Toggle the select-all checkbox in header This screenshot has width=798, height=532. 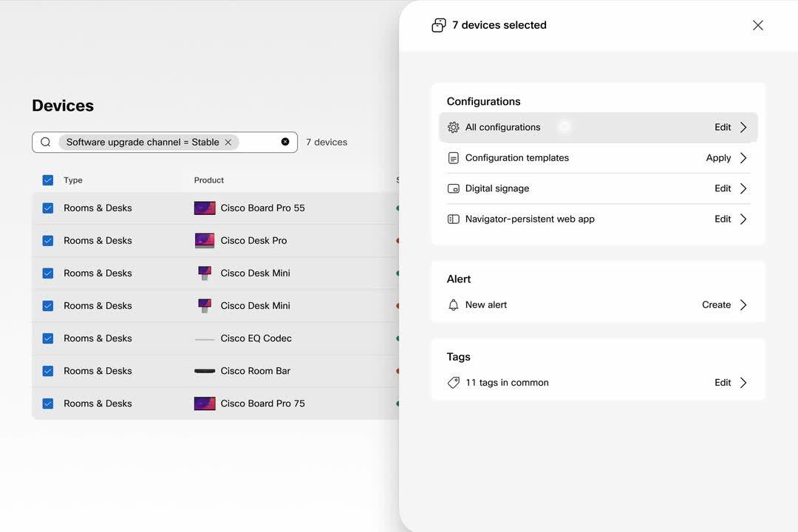48,180
